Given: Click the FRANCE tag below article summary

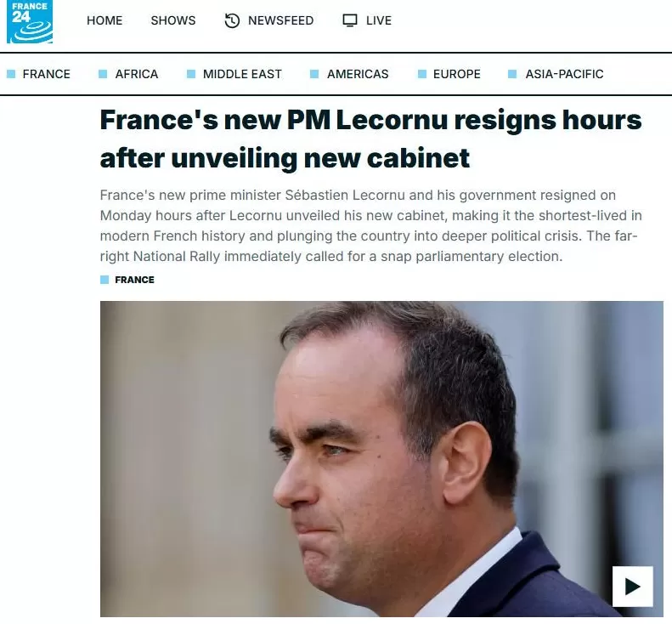Looking at the screenshot, I should point(134,280).
